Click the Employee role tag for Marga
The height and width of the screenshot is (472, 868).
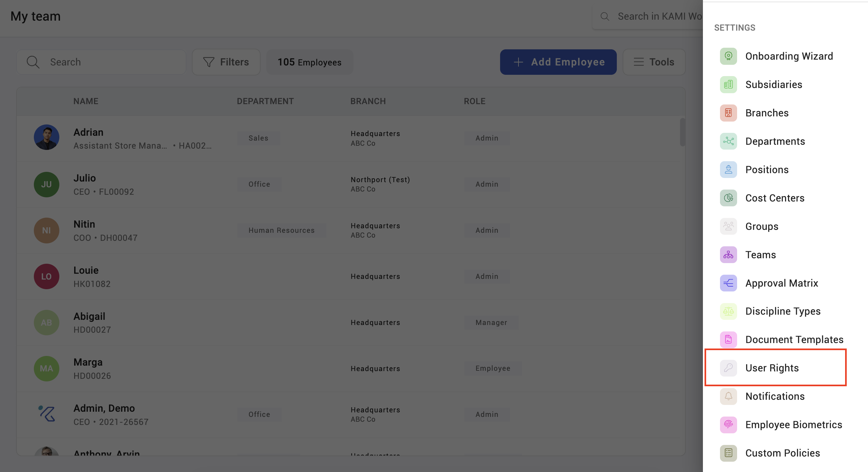pos(493,368)
